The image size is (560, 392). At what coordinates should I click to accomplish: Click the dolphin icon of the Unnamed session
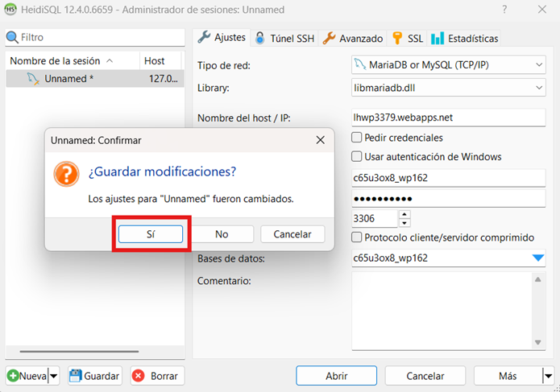33,78
